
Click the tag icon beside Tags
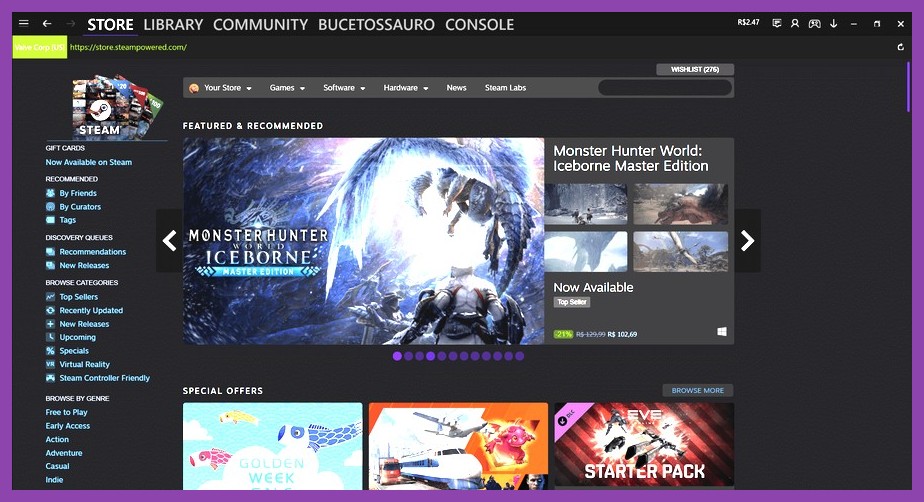(51, 220)
